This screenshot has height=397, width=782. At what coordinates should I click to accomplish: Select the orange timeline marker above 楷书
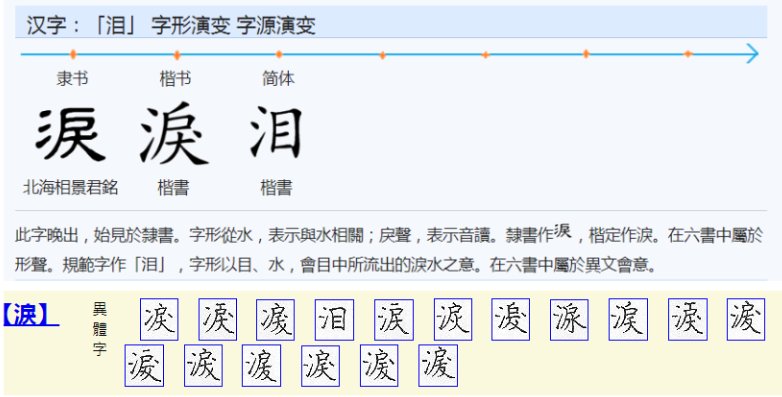point(177,54)
